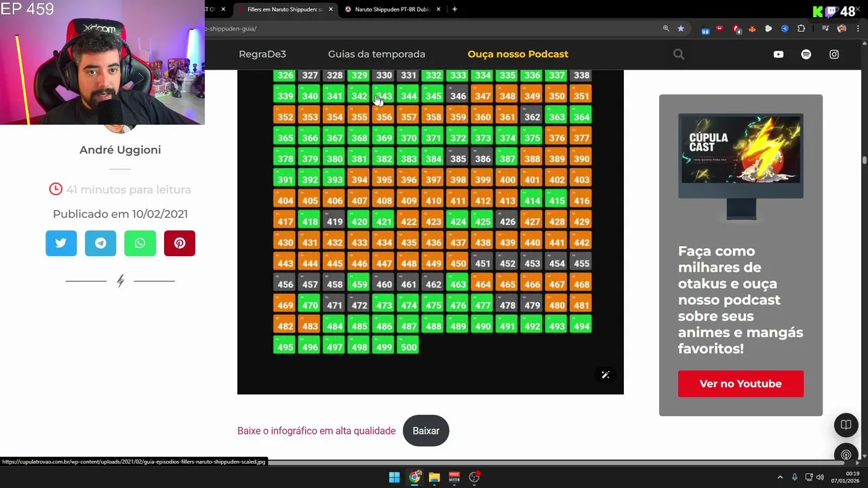Pin the article on Pinterest
Screen dimensions: 868x488
pyautogui.click(x=180, y=243)
